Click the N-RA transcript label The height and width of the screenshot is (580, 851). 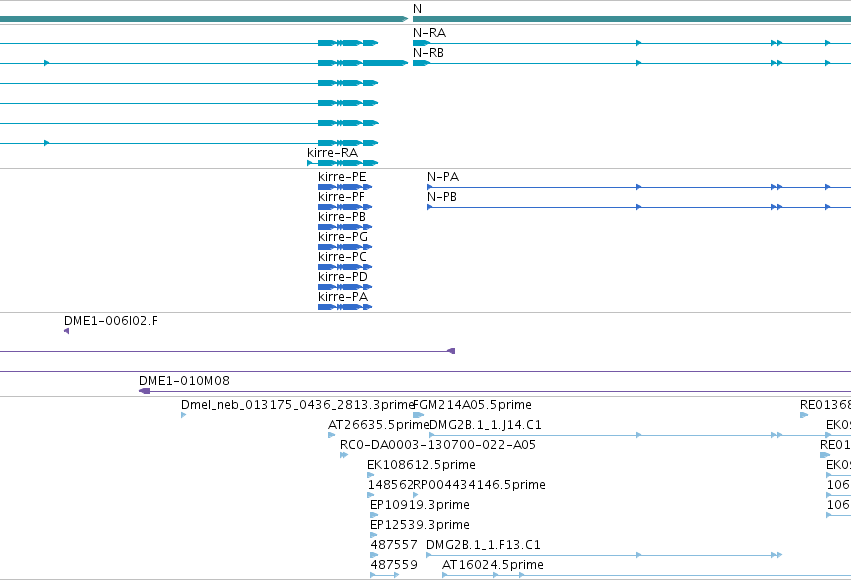[429, 33]
